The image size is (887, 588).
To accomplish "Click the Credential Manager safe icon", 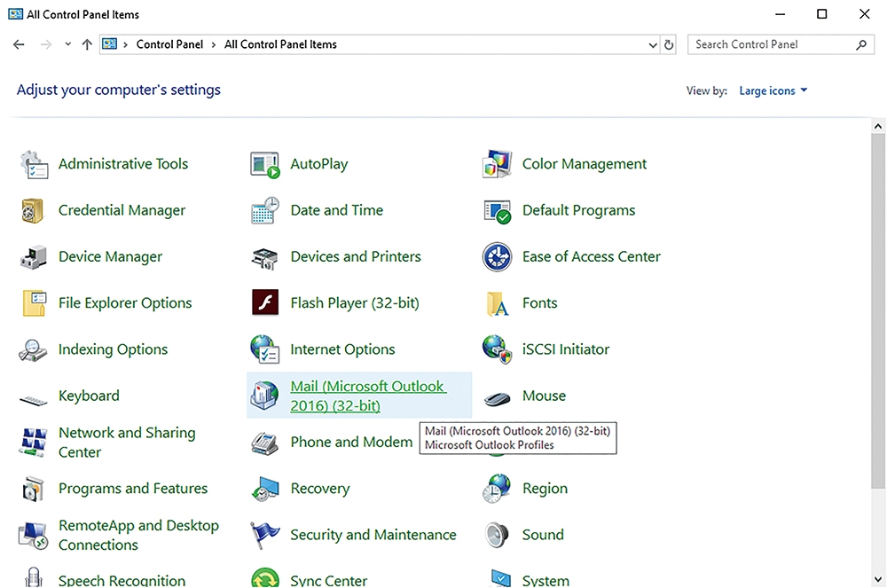I will [x=33, y=211].
